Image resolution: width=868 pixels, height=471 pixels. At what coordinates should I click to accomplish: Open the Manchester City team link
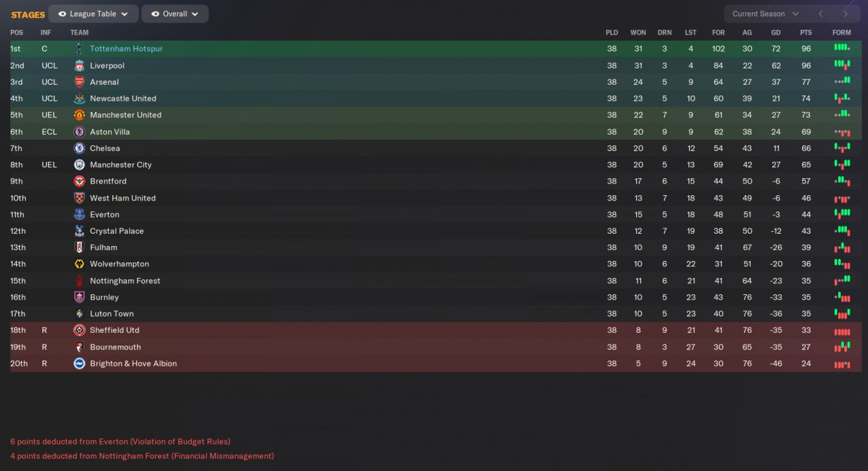click(121, 165)
